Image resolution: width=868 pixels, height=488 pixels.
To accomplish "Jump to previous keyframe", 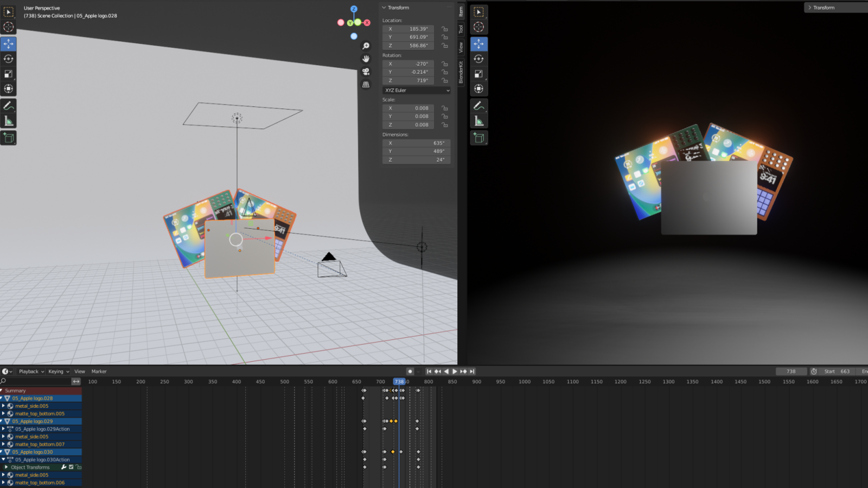I will tap(438, 371).
